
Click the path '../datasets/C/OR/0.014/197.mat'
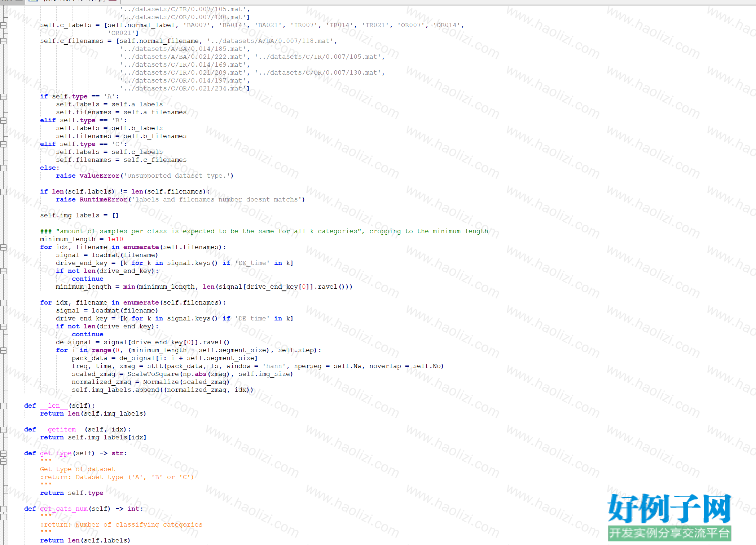(183, 81)
